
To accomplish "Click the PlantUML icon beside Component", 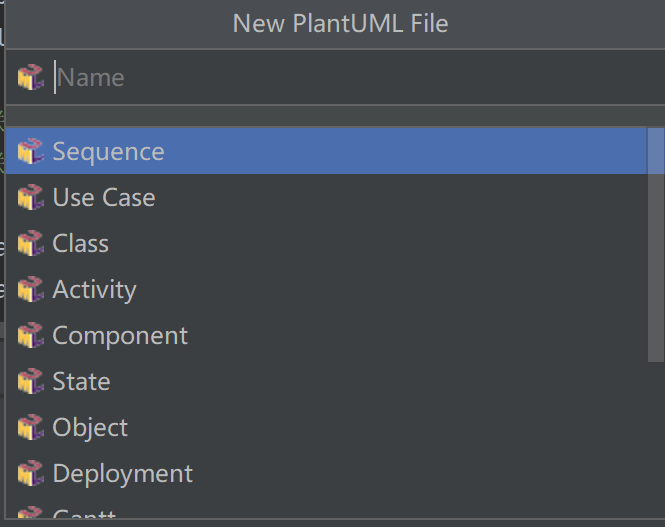I will point(31,335).
